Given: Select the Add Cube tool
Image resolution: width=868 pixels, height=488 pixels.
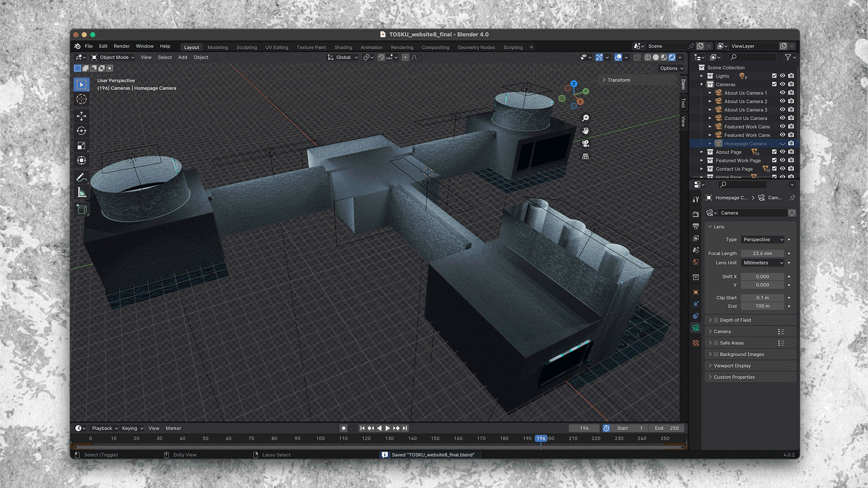Looking at the screenshot, I should [81, 209].
